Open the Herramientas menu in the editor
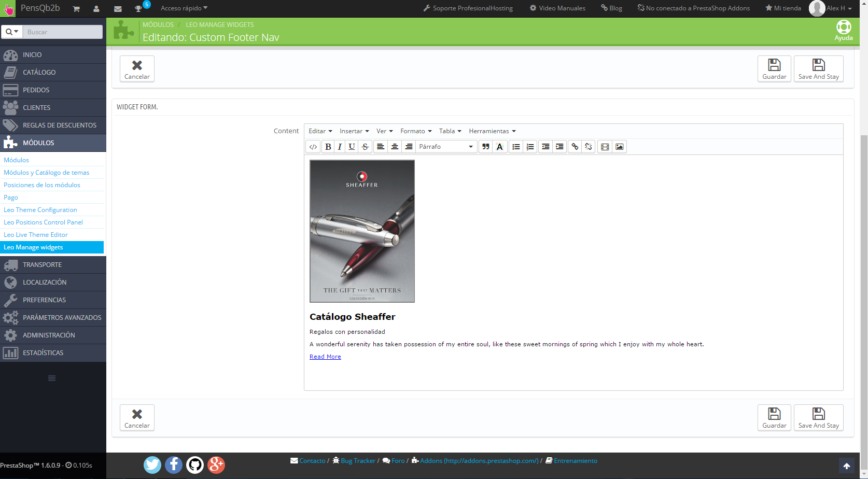Viewport: 868px width, 479px height. [493, 131]
